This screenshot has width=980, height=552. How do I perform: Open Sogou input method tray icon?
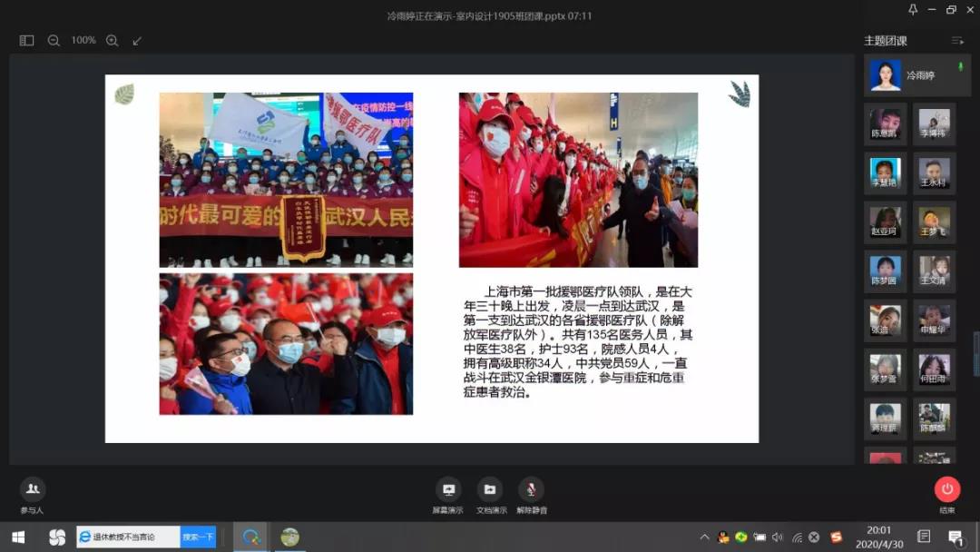pyautogui.click(x=836, y=537)
